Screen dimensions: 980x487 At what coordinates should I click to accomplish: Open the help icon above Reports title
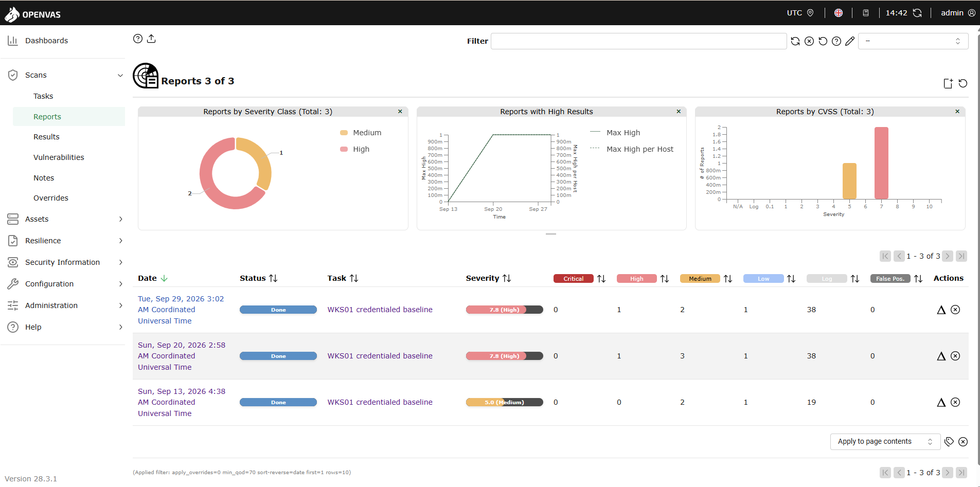pos(138,39)
